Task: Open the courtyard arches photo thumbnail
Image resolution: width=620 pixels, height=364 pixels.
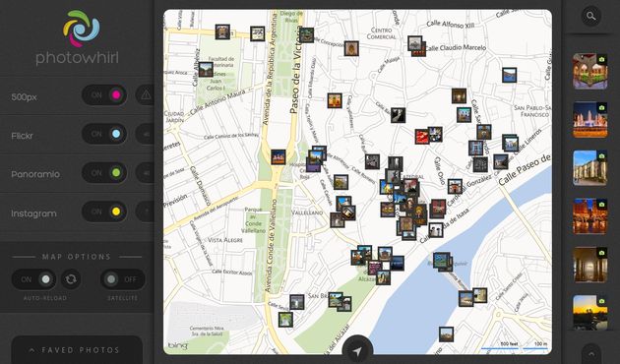Action: click(x=589, y=71)
